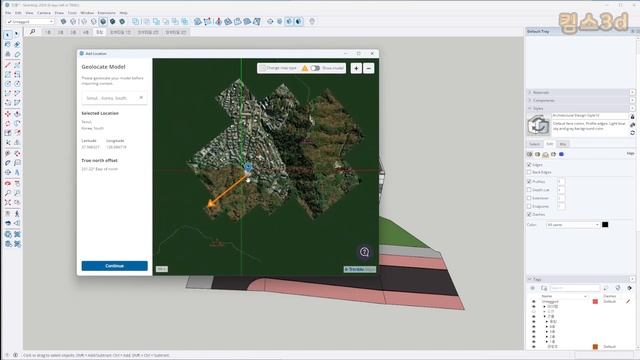Screen dimensions: 640x360
Task: Click the Trimble logo link on map
Action: (359, 269)
